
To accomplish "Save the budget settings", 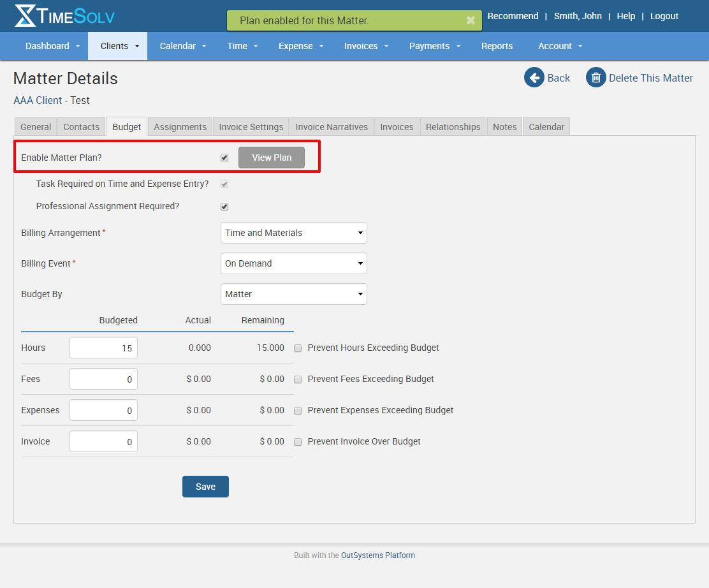I will click(205, 487).
